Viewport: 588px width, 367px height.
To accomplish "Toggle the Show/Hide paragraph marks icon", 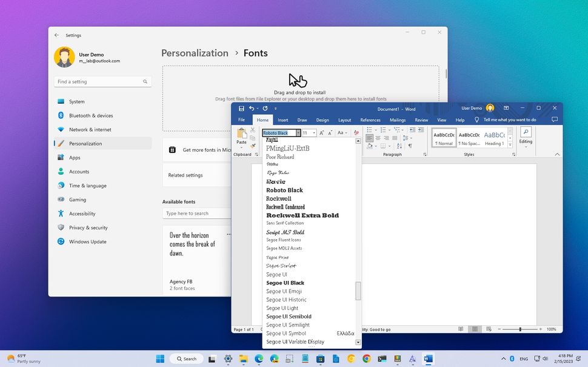I will (x=411, y=145).
